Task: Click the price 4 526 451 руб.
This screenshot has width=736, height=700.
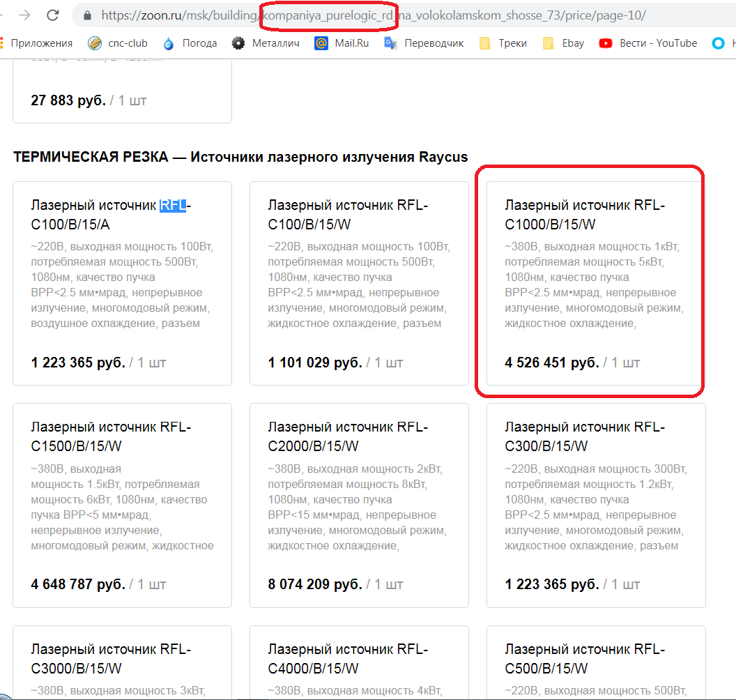Action: pyautogui.click(x=552, y=363)
